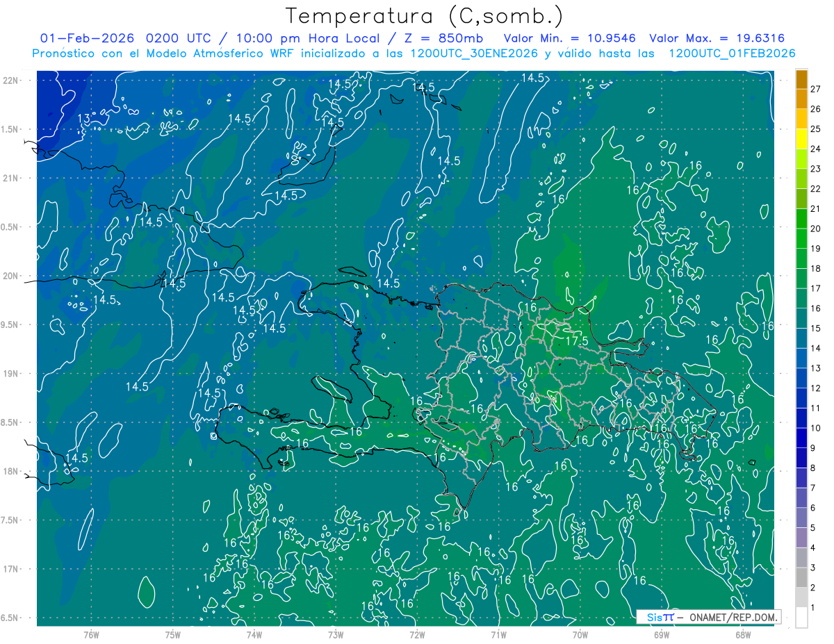Click the color legend value "26"
834x644 pixels.
click(815, 109)
